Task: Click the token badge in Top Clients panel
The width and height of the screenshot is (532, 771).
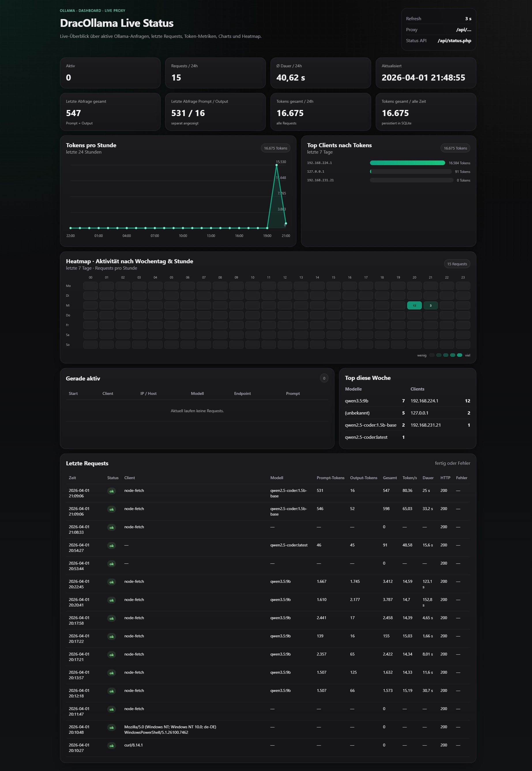Action: (x=455, y=148)
